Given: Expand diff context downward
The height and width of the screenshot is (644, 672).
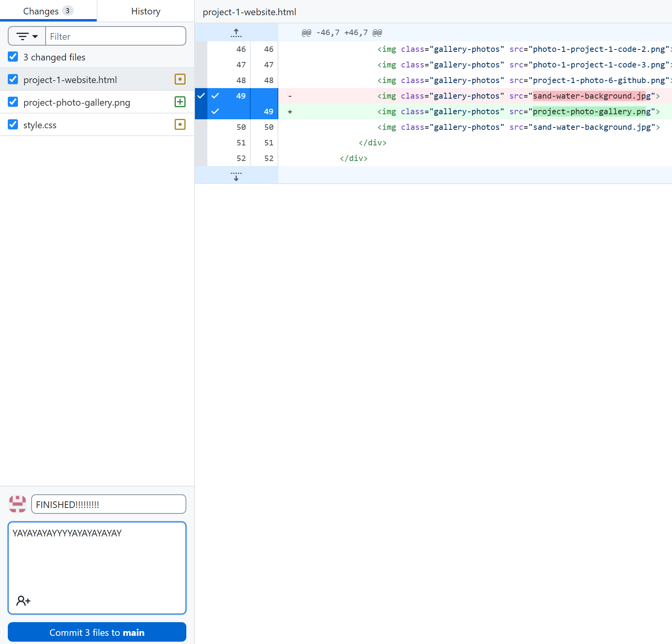Looking at the screenshot, I should tap(236, 176).
